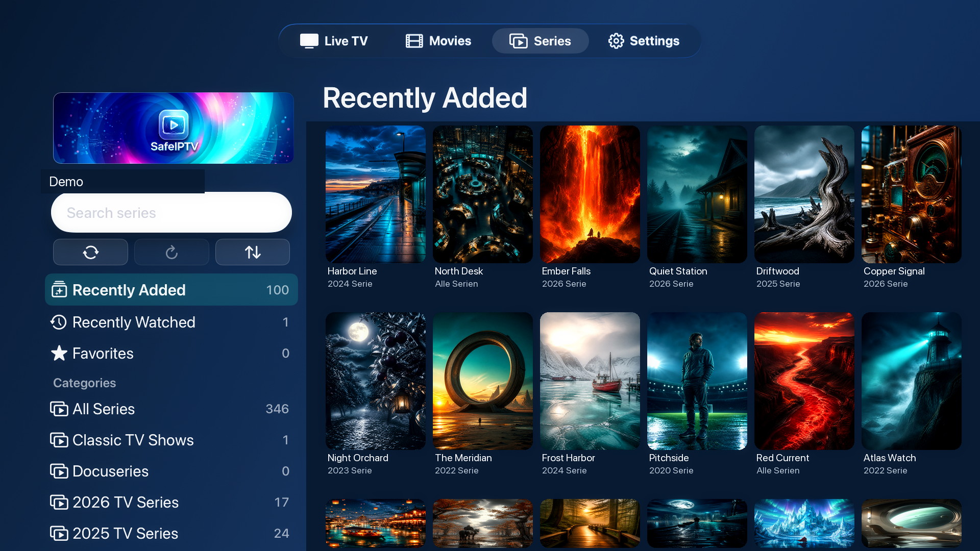Click the Docuseries category icon
This screenshot has width=980, height=551.
point(59,471)
